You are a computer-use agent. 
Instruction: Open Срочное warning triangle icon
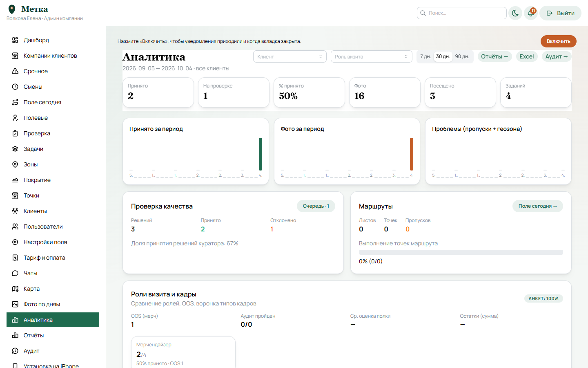(15, 71)
